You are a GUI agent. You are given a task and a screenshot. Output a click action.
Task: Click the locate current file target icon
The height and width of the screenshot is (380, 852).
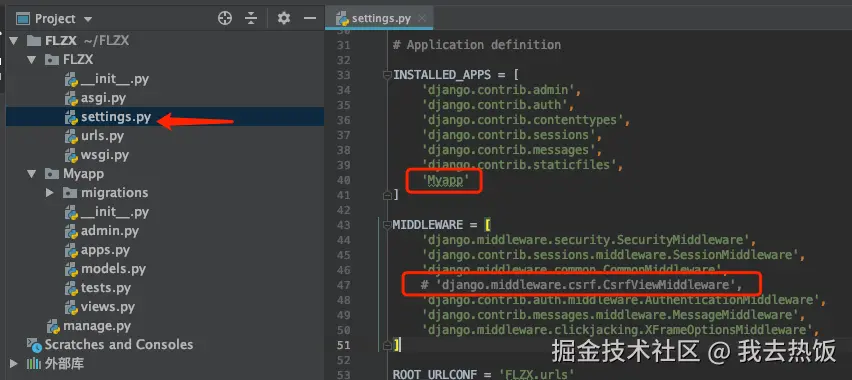225,18
